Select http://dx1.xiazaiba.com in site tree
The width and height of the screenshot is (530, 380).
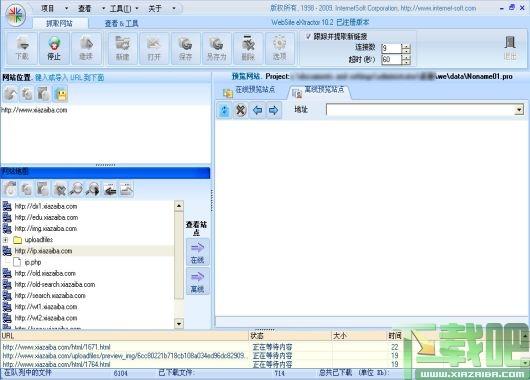point(46,206)
